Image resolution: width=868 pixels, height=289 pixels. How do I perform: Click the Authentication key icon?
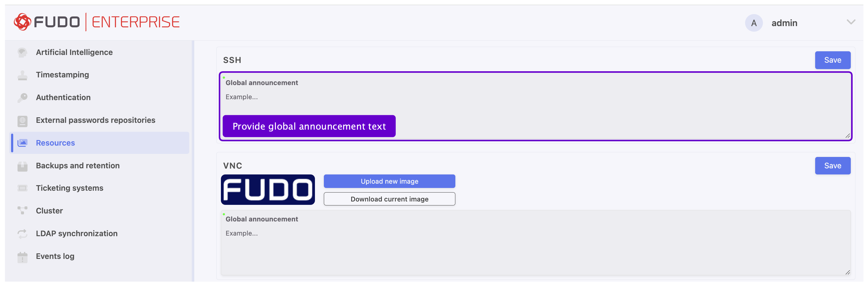point(22,98)
